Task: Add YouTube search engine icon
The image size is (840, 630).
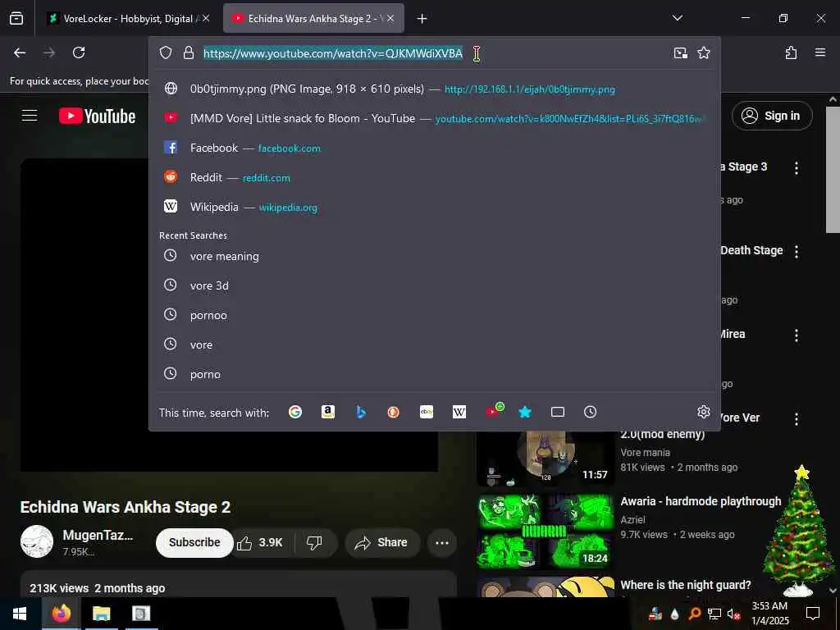Action: (x=494, y=410)
